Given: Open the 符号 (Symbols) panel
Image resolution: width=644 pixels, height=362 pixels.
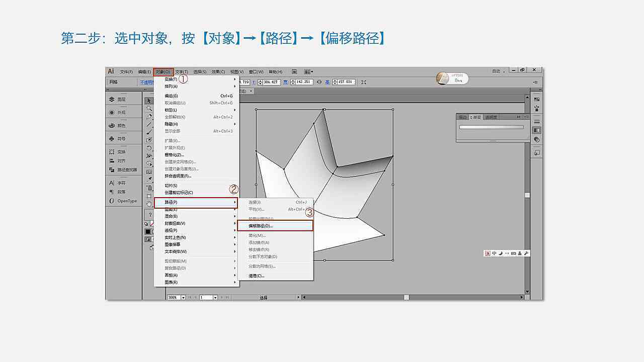Looking at the screenshot, I should point(118,139).
